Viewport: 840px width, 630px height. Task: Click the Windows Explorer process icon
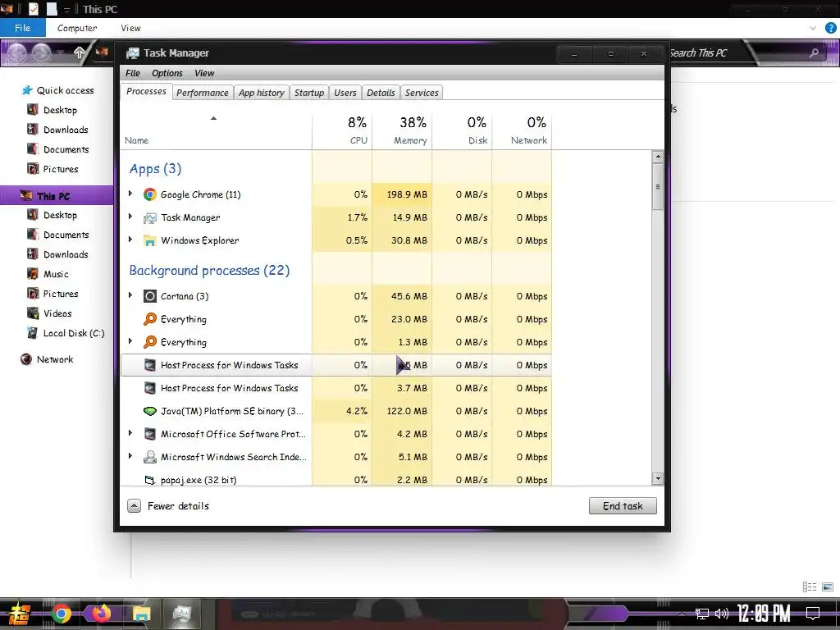tap(150, 240)
